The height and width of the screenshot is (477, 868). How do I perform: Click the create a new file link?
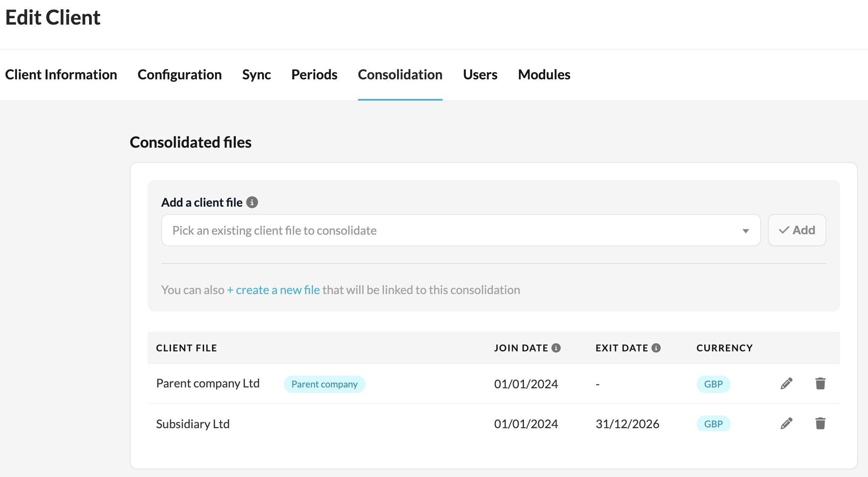click(274, 290)
